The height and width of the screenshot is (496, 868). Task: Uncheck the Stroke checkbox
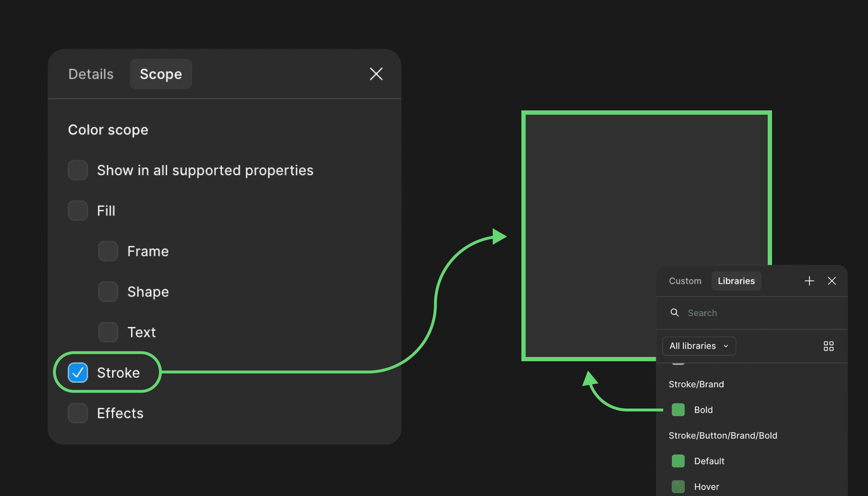(x=78, y=373)
